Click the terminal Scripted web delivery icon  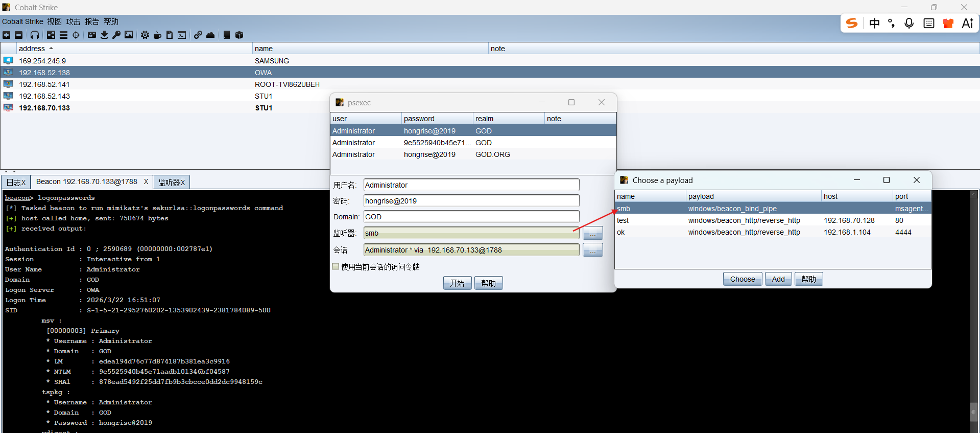pos(182,35)
